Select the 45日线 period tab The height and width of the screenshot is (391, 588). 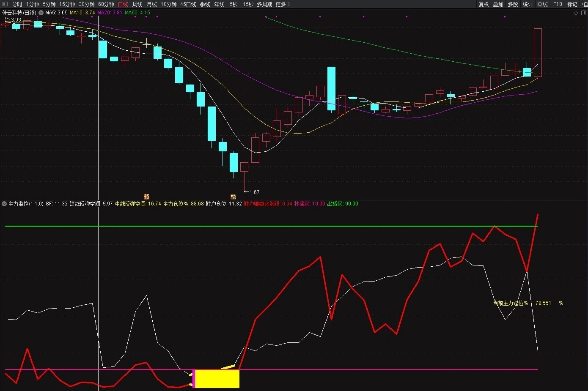[x=188, y=4]
